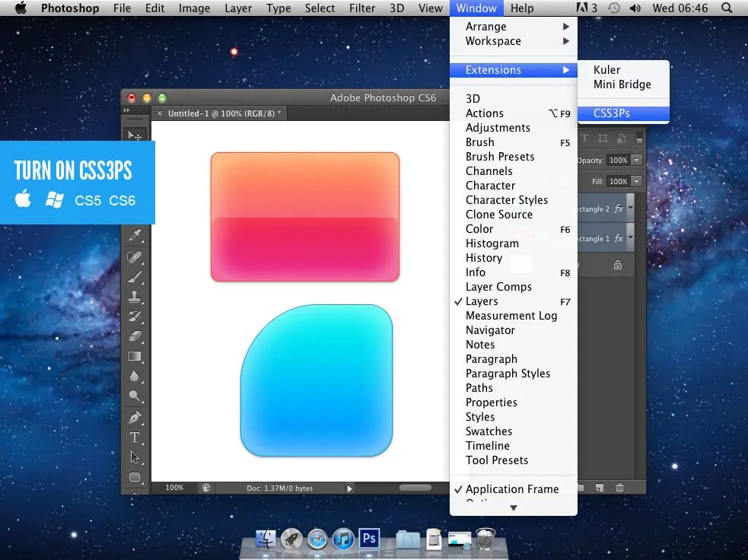Close the Untitled-1 tab
The image size is (748, 560).
[x=160, y=113]
